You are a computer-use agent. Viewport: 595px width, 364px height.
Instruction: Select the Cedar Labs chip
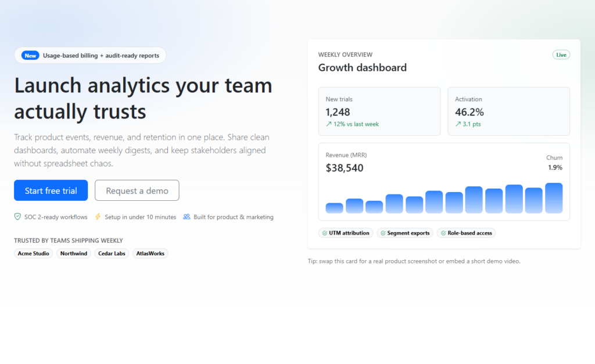(112, 254)
